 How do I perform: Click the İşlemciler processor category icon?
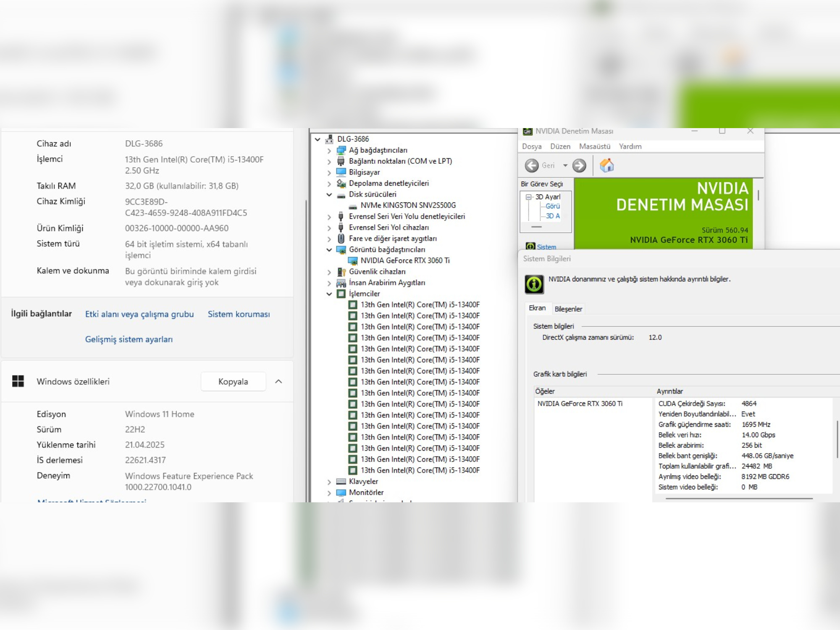pyautogui.click(x=341, y=294)
